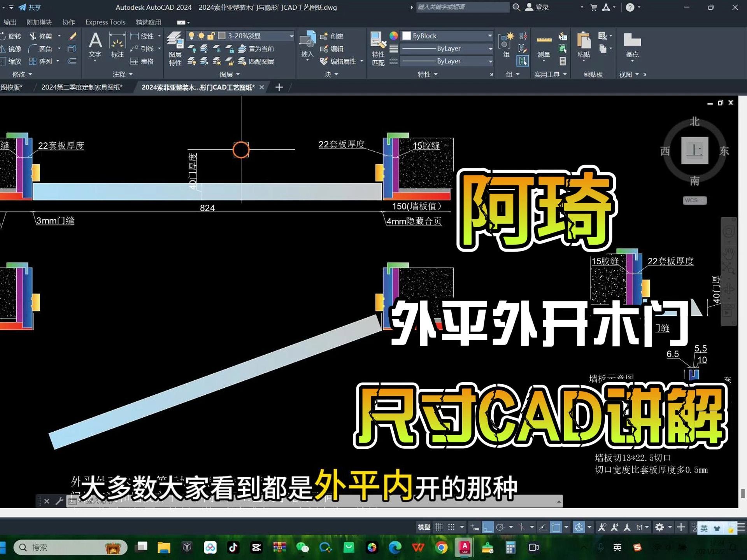
Task: Select the 修剪 (Trim) tool
Action: (41, 36)
